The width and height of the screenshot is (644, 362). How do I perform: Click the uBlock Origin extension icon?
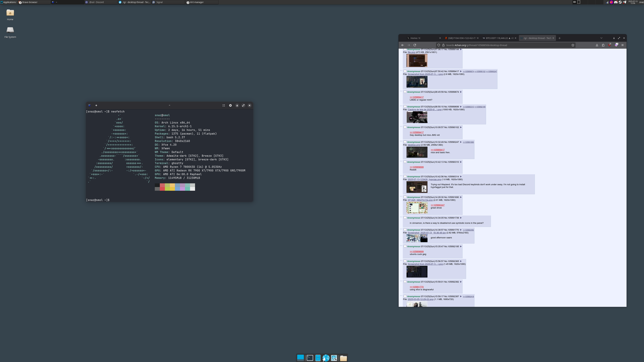[609, 45]
